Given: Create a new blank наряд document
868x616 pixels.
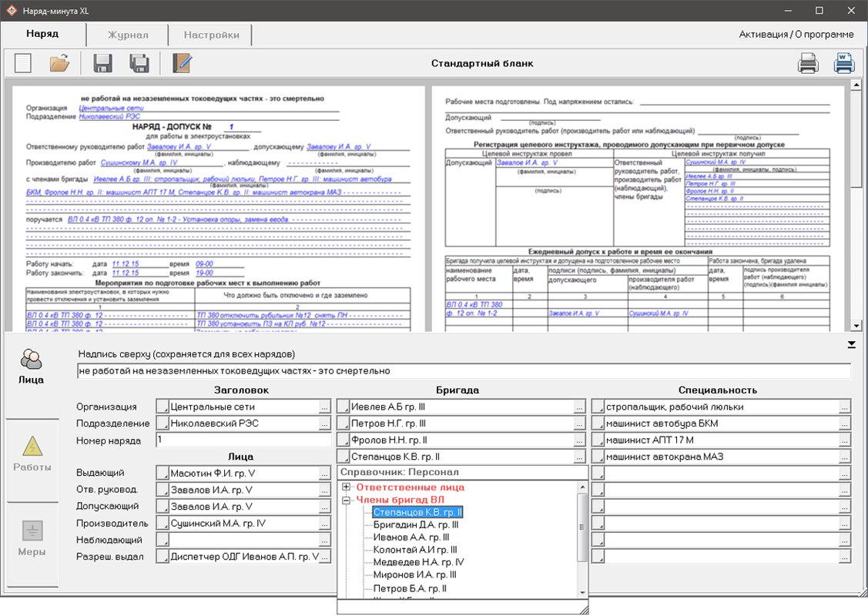Looking at the screenshot, I should [x=23, y=63].
